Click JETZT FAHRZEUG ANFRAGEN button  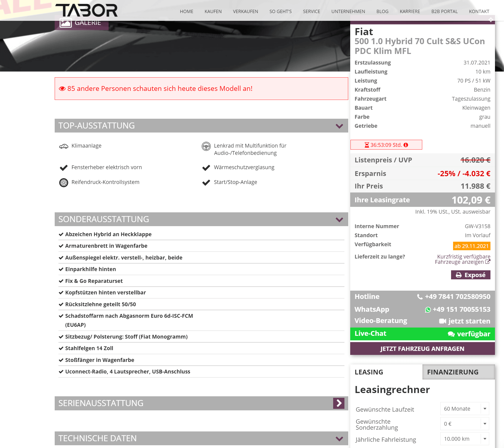click(x=422, y=349)
